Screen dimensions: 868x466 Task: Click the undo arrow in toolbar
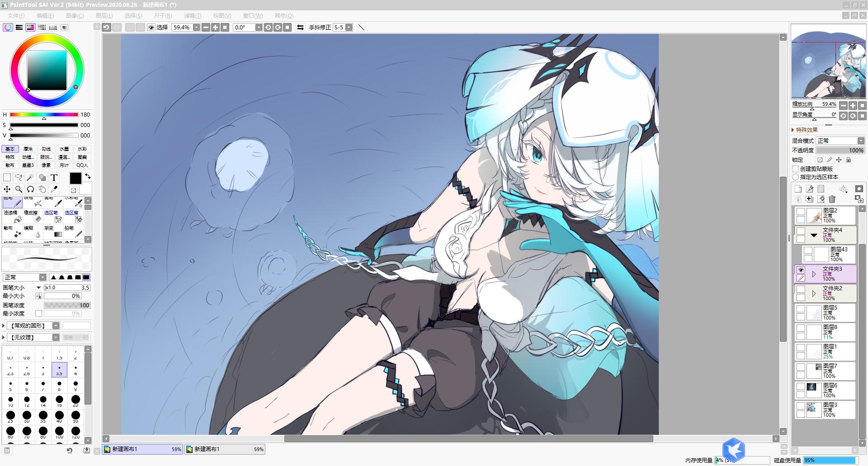pyautogui.click(x=106, y=28)
